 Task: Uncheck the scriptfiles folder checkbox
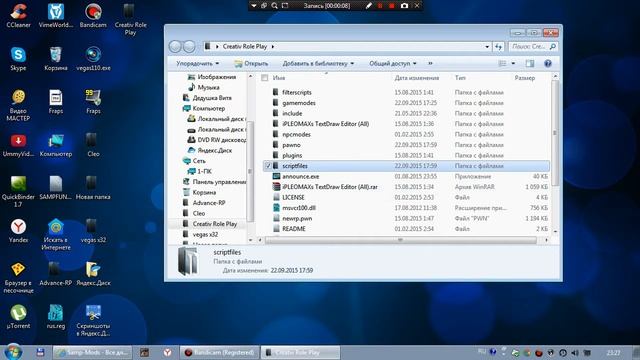pyautogui.click(x=268, y=166)
